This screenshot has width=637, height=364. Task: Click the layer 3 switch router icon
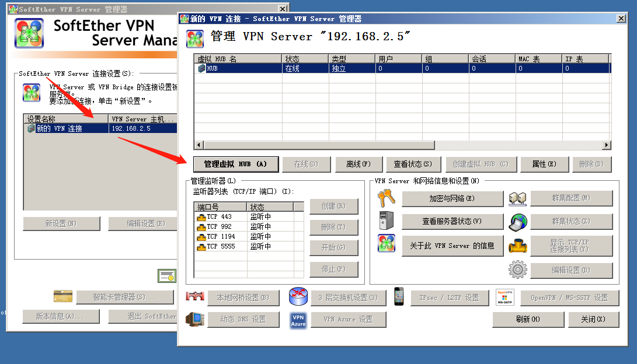click(298, 297)
